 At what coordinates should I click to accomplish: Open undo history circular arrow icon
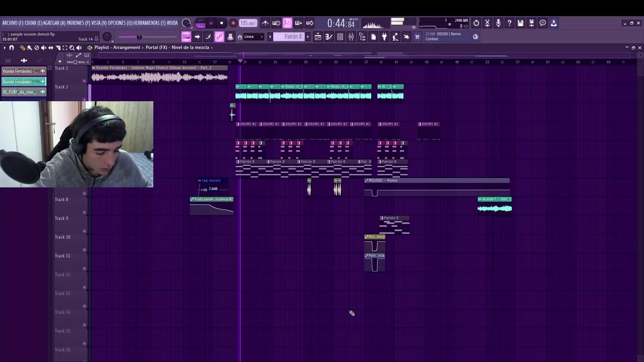pyautogui.click(x=476, y=23)
